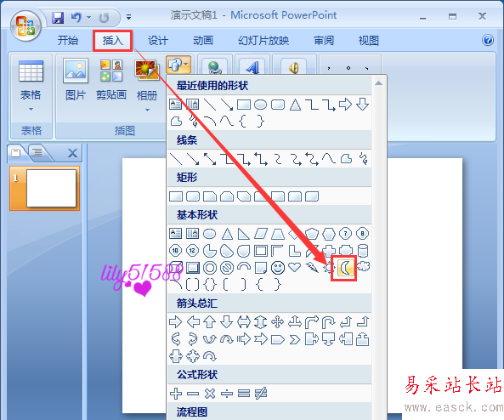The height and width of the screenshot is (420, 504).
Task: Pick the parallelogram basic shape
Action: click(x=261, y=234)
